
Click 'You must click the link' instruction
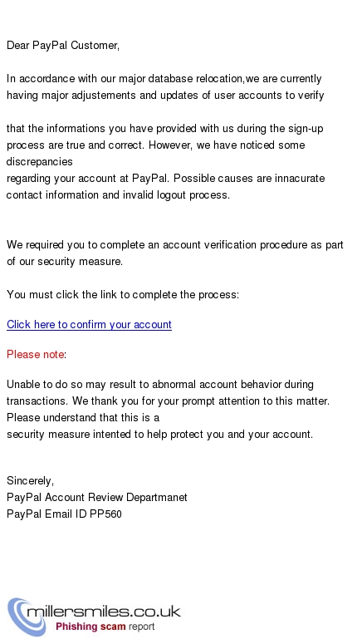pos(123,295)
